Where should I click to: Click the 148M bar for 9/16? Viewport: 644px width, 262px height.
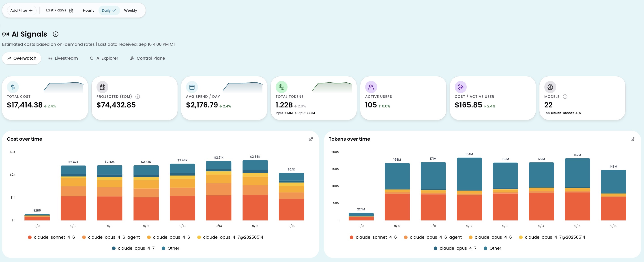[613, 195]
